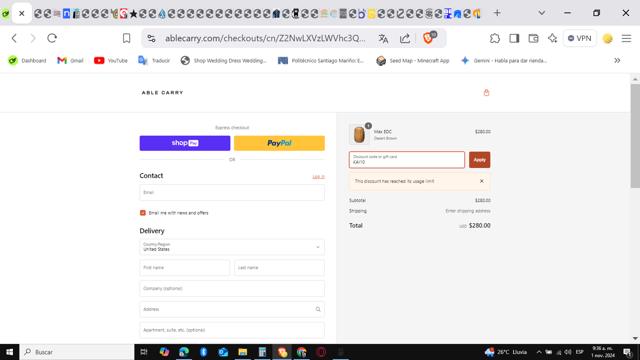Open the Dashboard bookmark

(27, 60)
